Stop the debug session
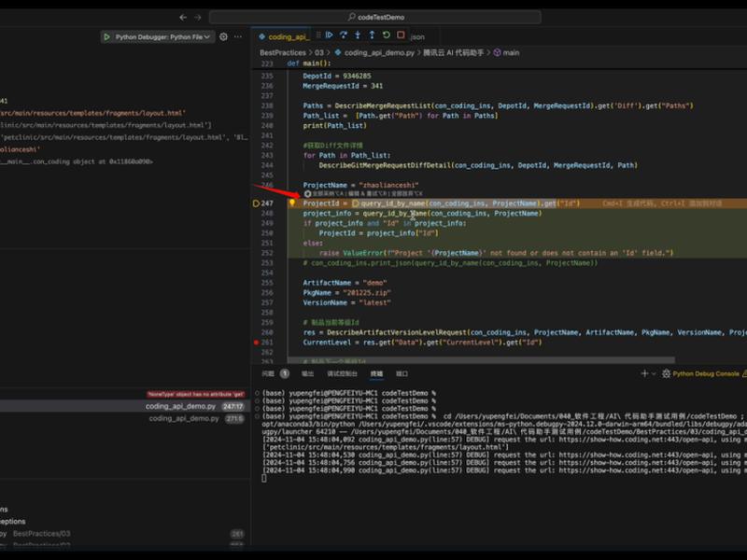 tap(401, 35)
